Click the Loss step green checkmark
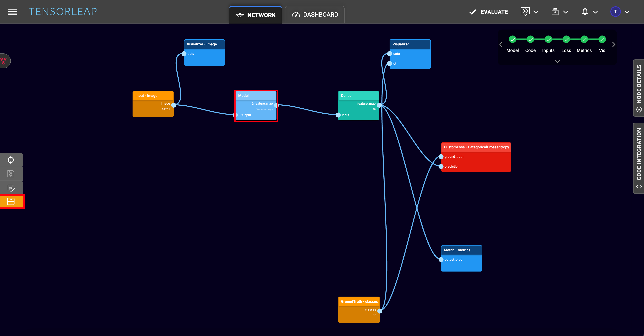This screenshot has height=336, width=644. [566, 39]
